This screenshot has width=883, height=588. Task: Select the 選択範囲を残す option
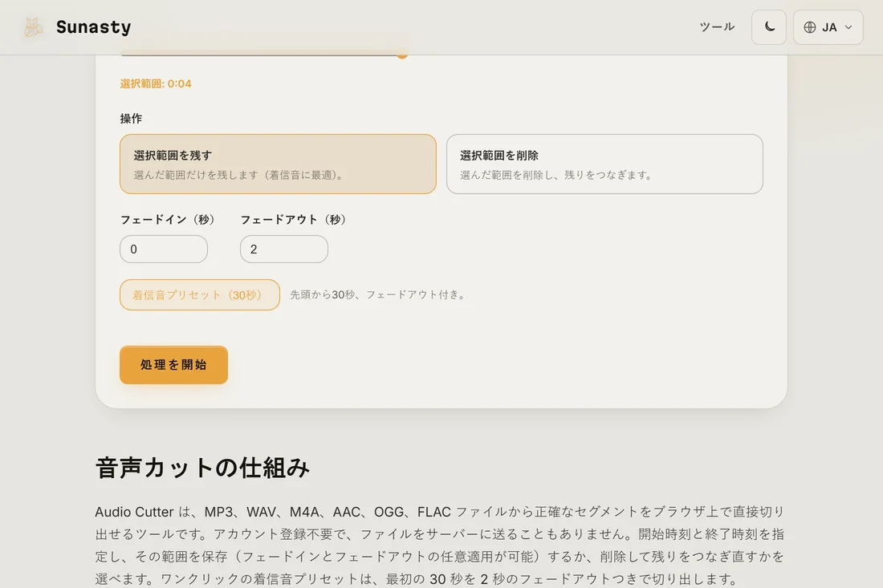click(x=278, y=164)
